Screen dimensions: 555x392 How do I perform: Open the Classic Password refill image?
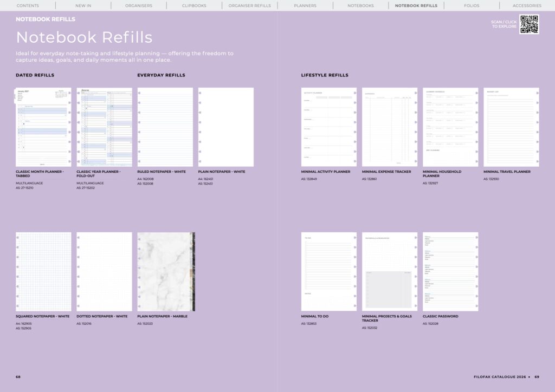(450, 272)
